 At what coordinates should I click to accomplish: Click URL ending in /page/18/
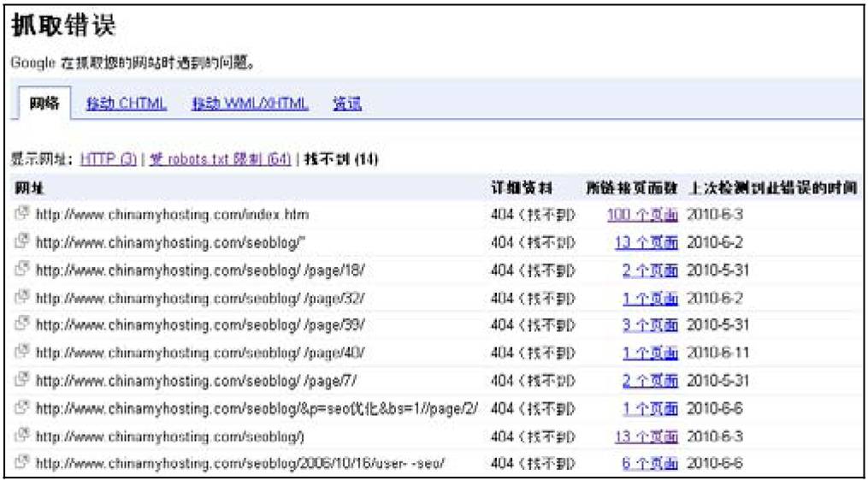click(x=200, y=270)
